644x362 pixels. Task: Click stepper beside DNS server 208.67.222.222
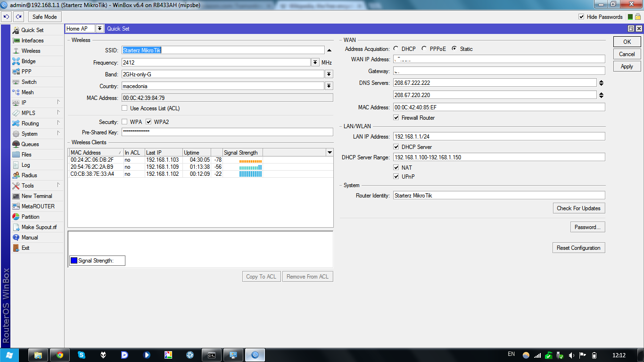[x=601, y=83]
